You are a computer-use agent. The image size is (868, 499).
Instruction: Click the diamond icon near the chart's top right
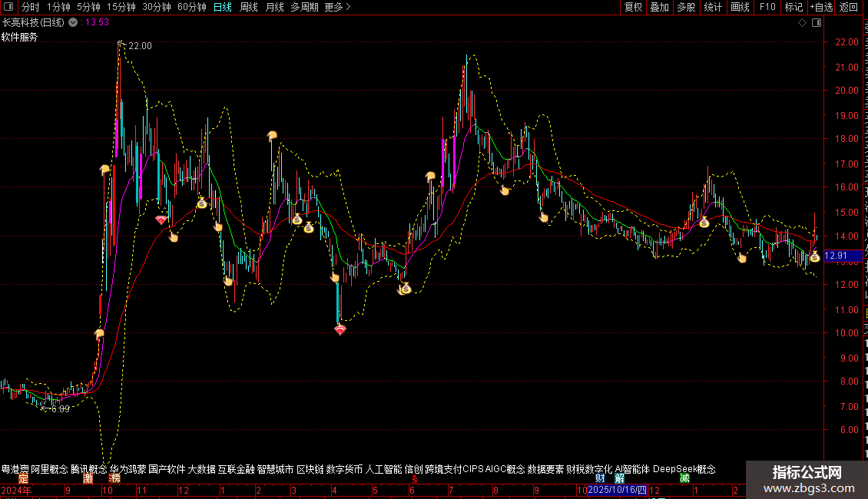tap(802, 23)
